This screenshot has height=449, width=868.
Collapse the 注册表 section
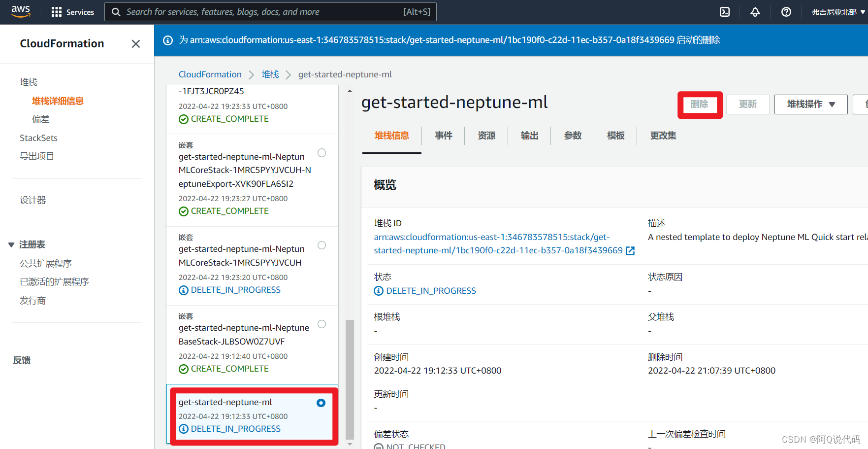pos(11,245)
